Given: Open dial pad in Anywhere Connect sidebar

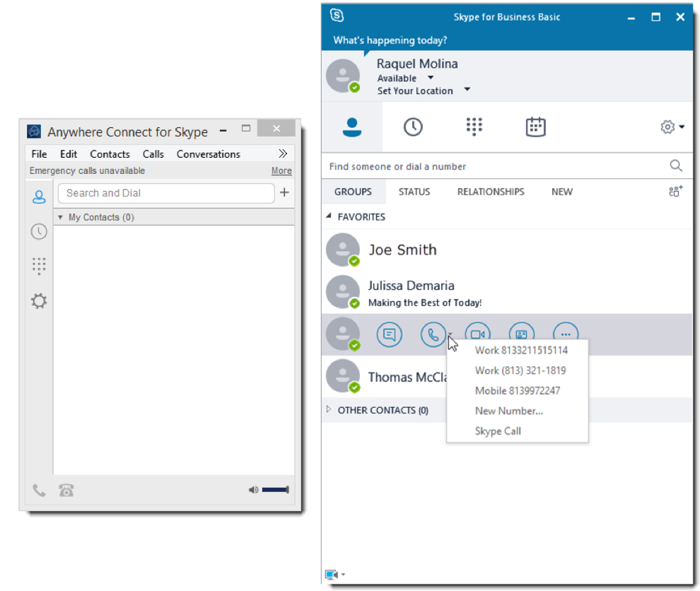Looking at the screenshot, I should point(39,266).
